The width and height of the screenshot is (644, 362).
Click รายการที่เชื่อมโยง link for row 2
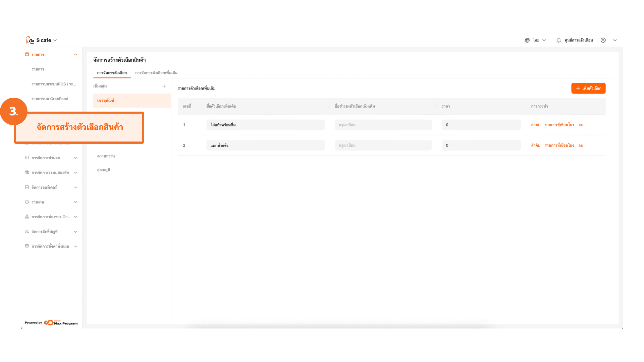[x=559, y=145]
